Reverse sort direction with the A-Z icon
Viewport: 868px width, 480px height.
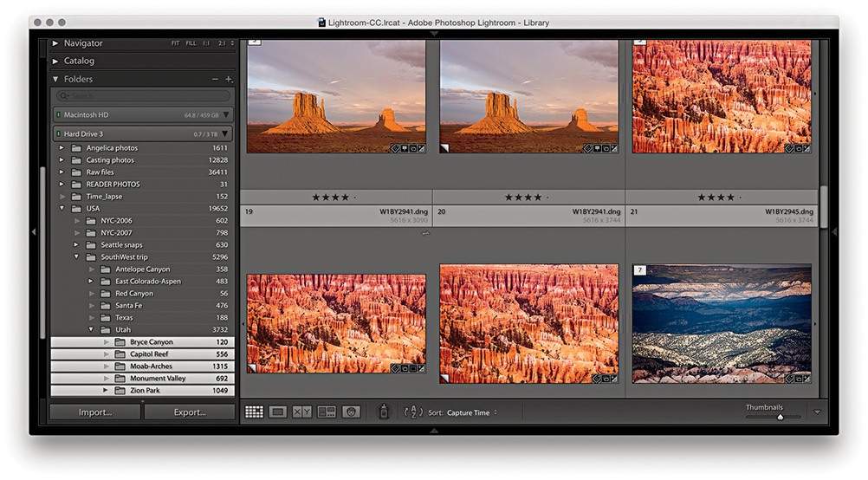pyautogui.click(x=413, y=412)
